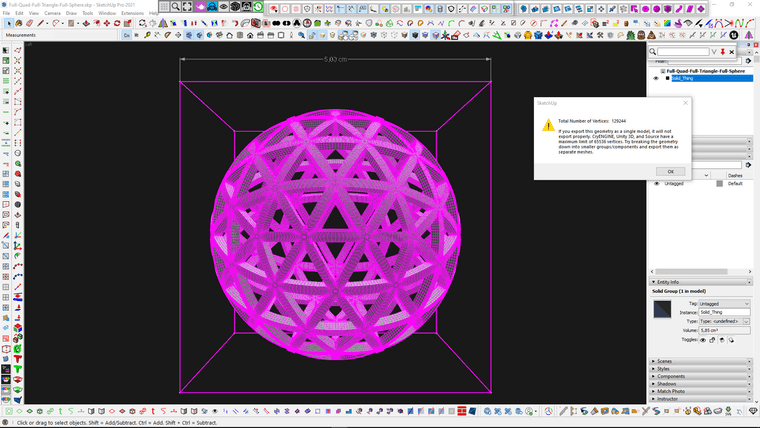Click the warning triangle icon in dialog

click(x=548, y=126)
